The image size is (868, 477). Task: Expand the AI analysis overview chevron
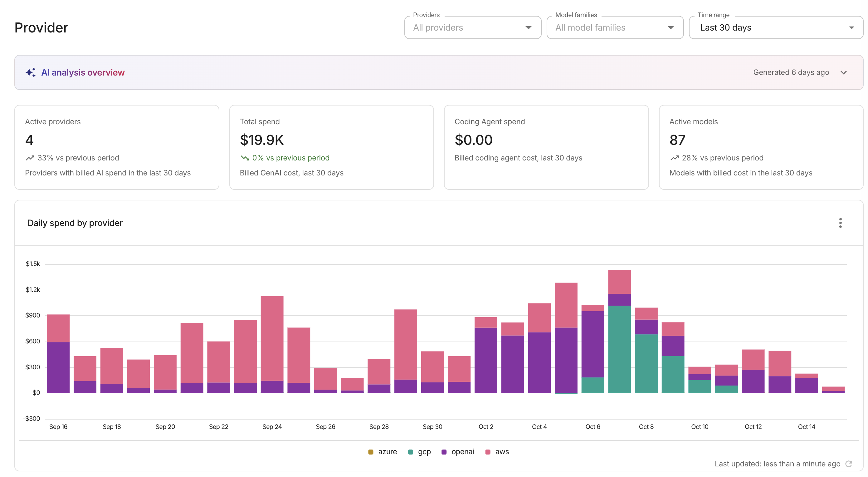point(843,72)
